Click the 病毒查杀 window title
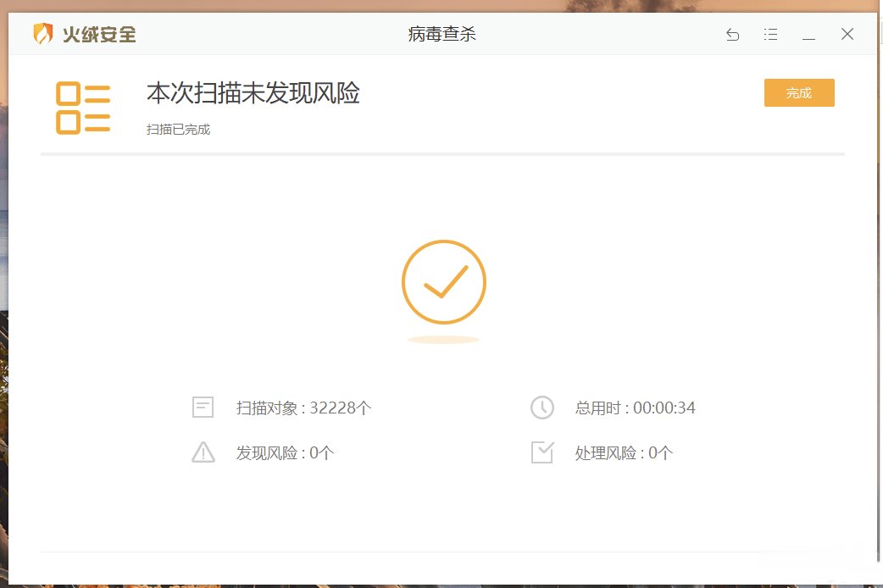Image resolution: width=883 pixels, height=588 pixels. (x=441, y=35)
